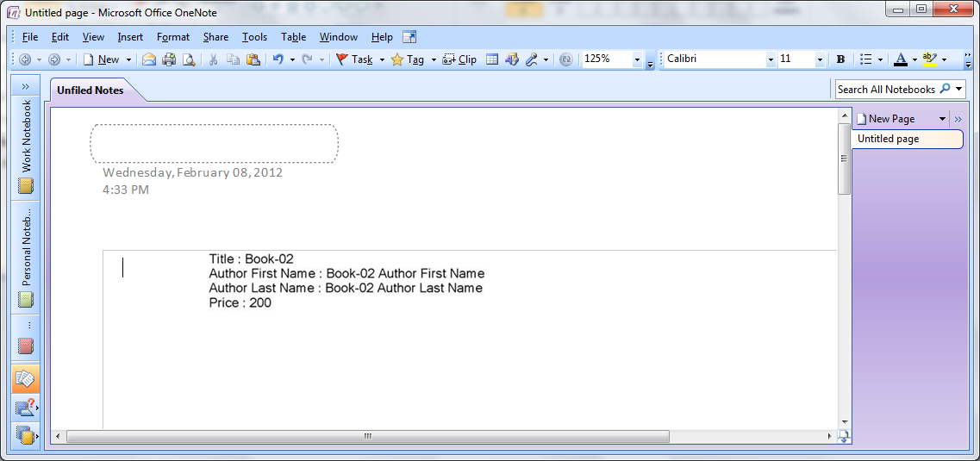Click the Paste clipboard icon
This screenshot has width=980, height=461.
pyautogui.click(x=253, y=59)
